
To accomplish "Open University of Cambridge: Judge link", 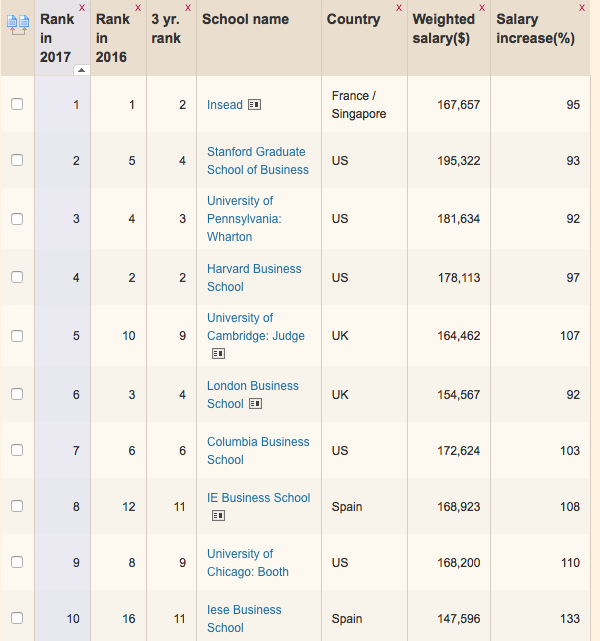I will [x=255, y=327].
